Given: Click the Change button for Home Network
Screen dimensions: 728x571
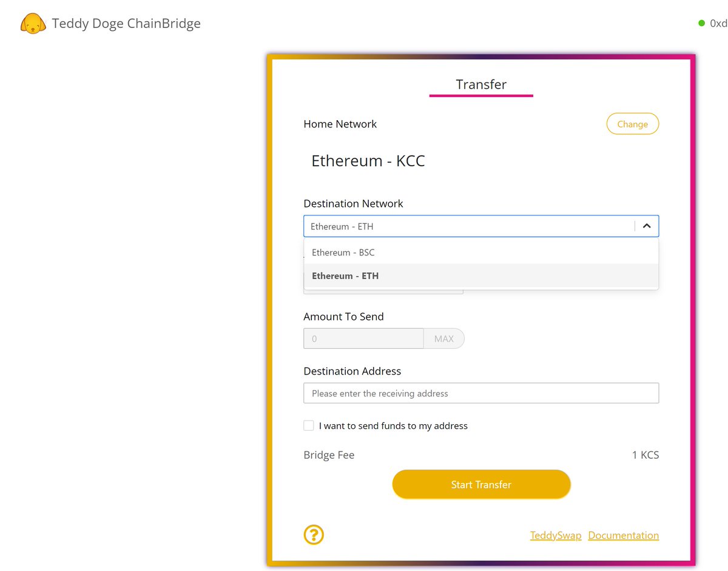Looking at the screenshot, I should click(633, 124).
